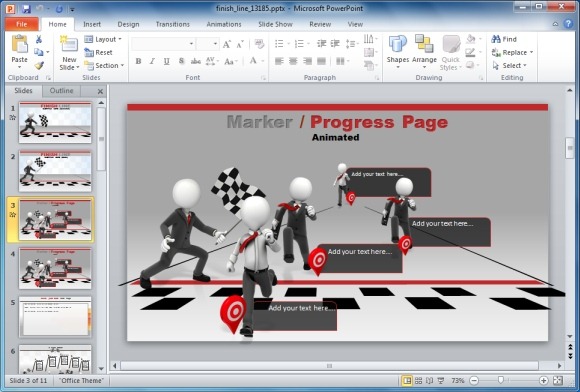Click the zoom out minus button
The image size is (580, 392).
474,381
